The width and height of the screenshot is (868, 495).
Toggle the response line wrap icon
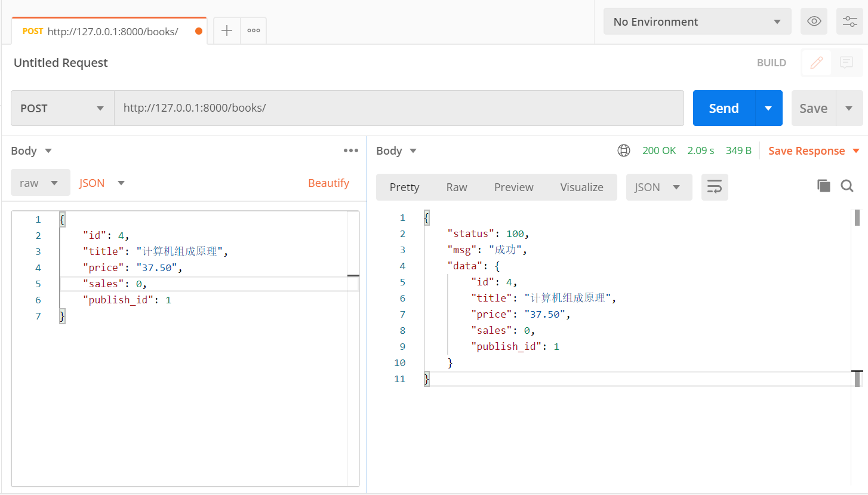715,187
